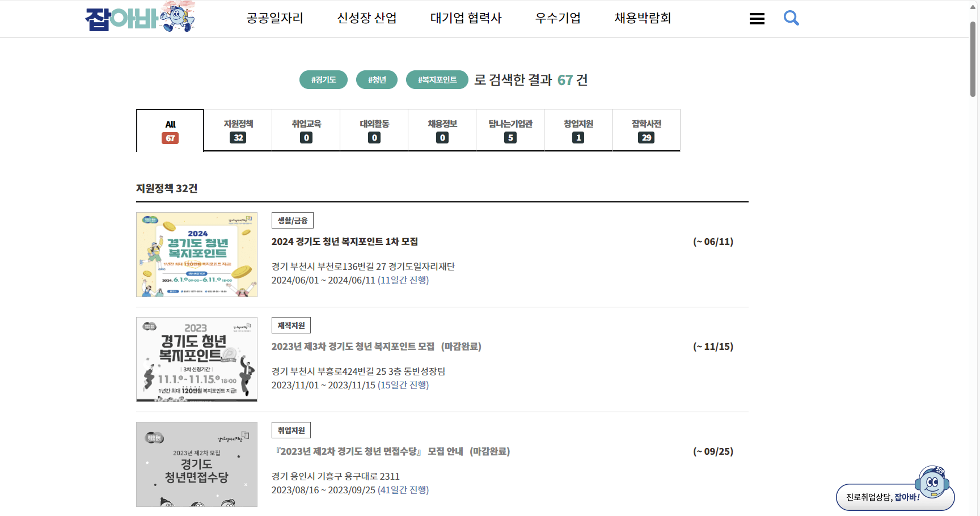Open the 우수기업 menu item
The image size is (980, 516).
click(557, 18)
